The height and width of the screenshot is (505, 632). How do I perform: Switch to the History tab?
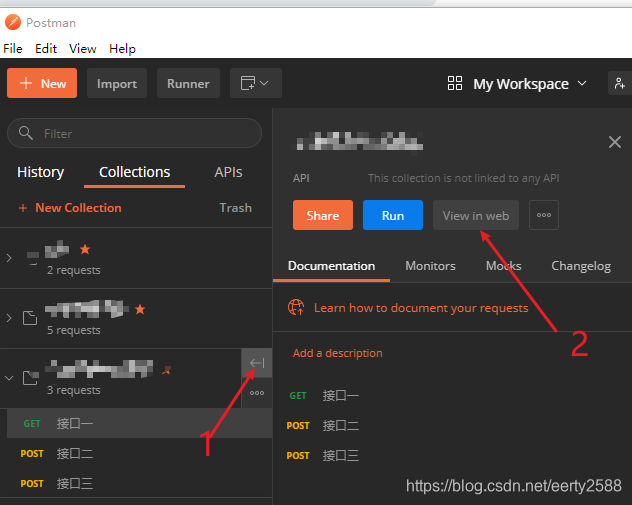[40, 172]
